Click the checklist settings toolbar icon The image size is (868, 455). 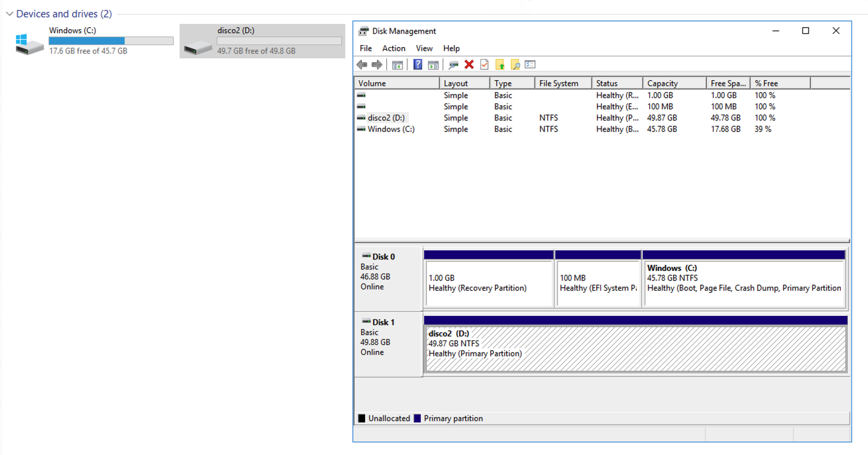pyautogui.click(x=530, y=65)
